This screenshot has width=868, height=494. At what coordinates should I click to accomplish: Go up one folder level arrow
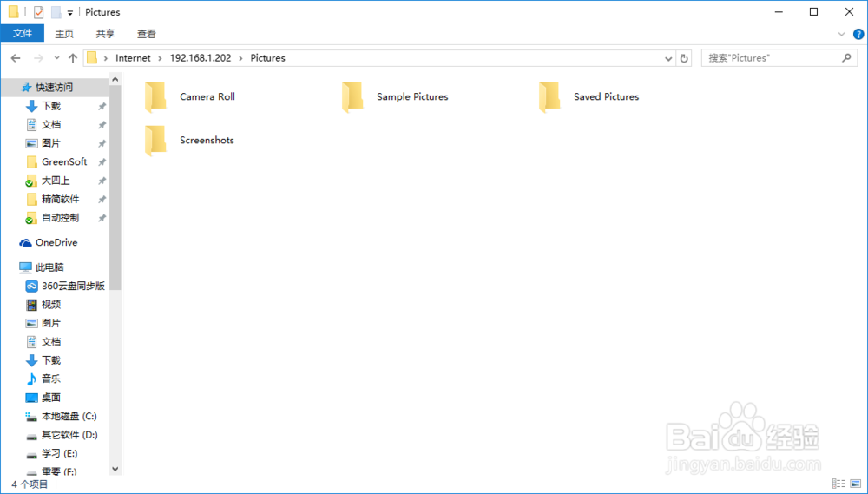click(x=73, y=58)
